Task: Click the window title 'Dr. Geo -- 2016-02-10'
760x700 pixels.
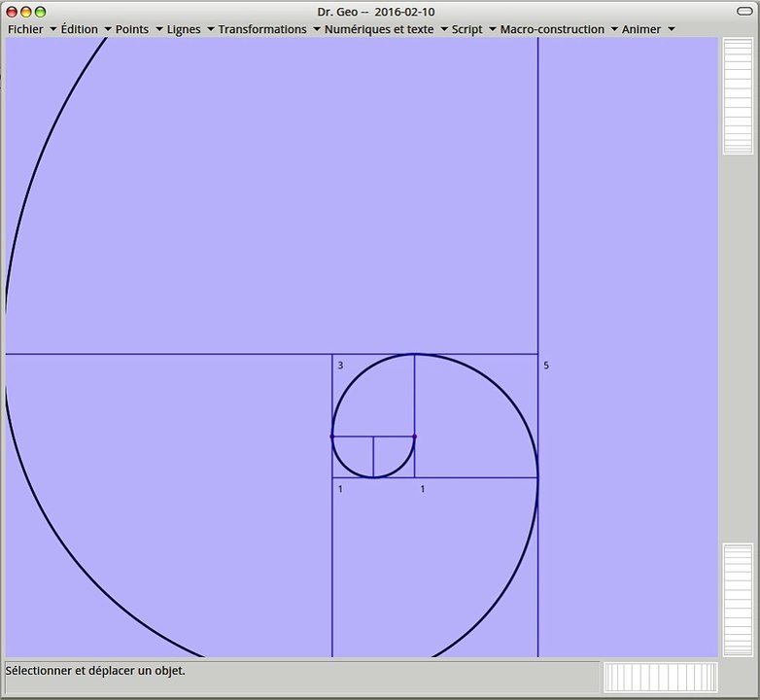Action: [x=376, y=12]
